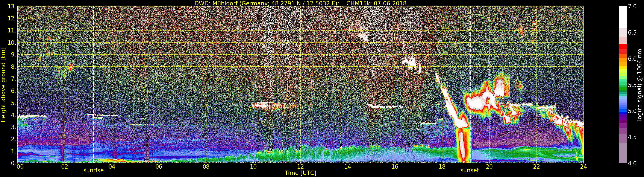
Task: Click the y-axis tick label '6.'
Action: coord(13,91)
